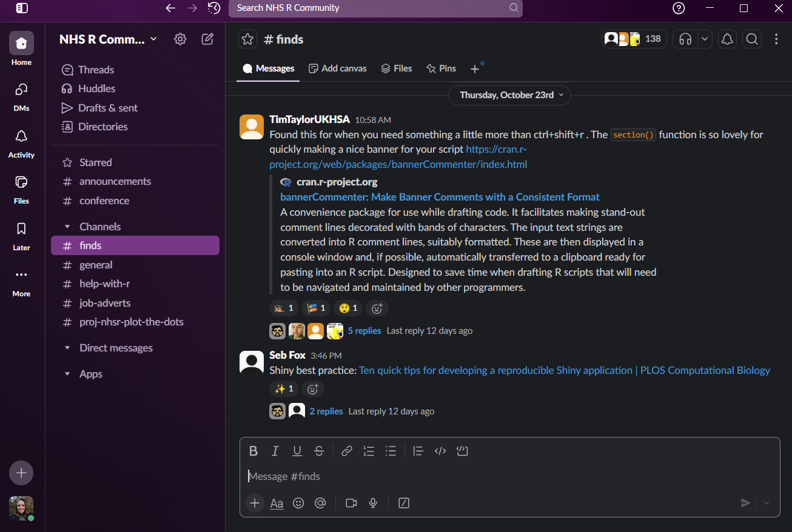Mention someone using the @ icon
Viewport: 792px width, 532px height.
pyautogui.click(x=320, y=503)
